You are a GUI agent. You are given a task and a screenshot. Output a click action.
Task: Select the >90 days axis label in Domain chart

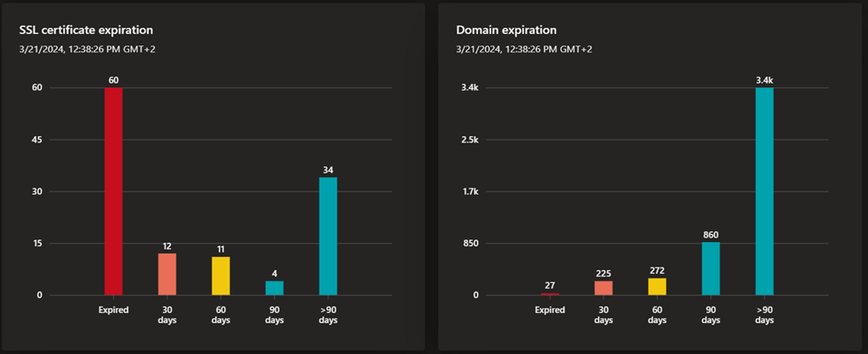click(765, 315)
